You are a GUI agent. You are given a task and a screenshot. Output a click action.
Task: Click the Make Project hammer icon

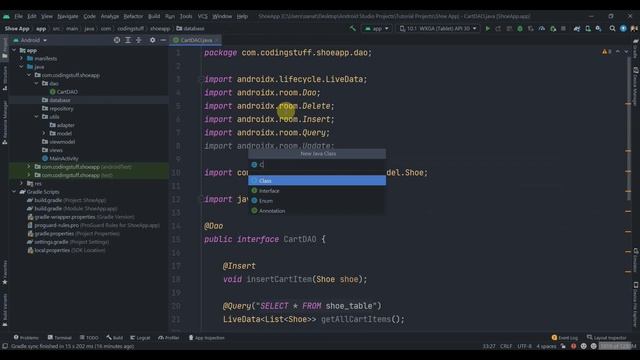[353, 29]
